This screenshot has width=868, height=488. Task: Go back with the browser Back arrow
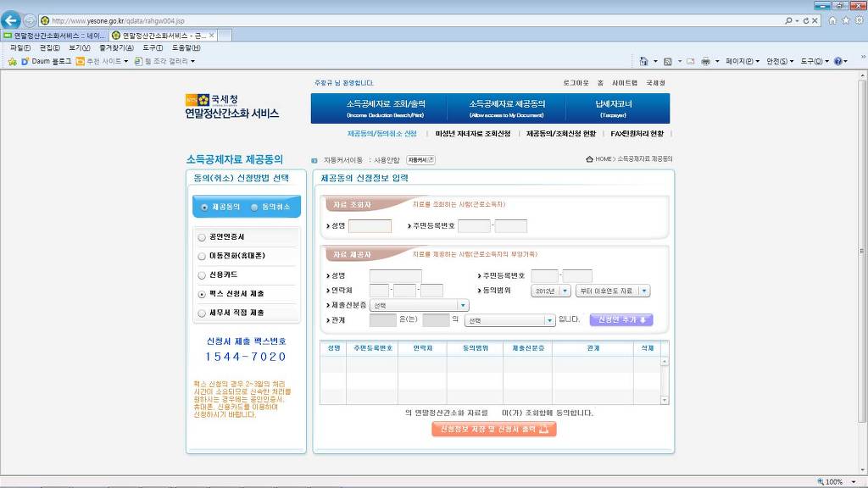(x=10, y=20)
